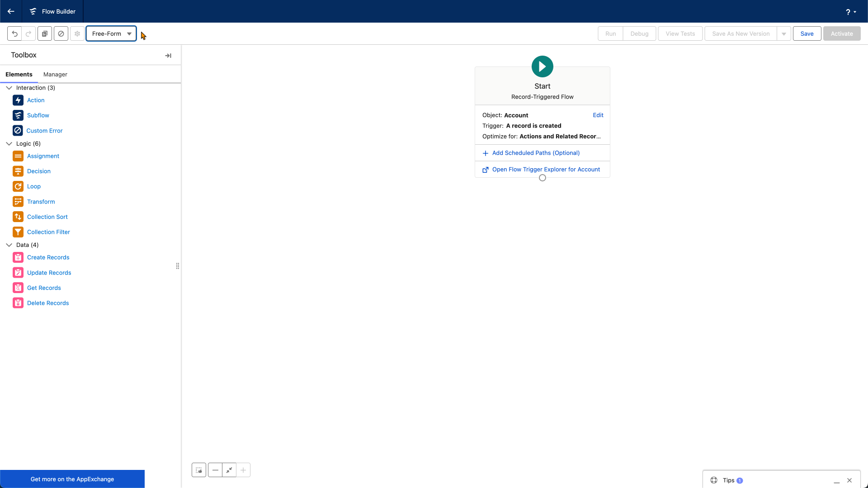Screen dimensions: 868x488
Task: Open the Free-Form layout dropdown
Action: pos(111,33)
